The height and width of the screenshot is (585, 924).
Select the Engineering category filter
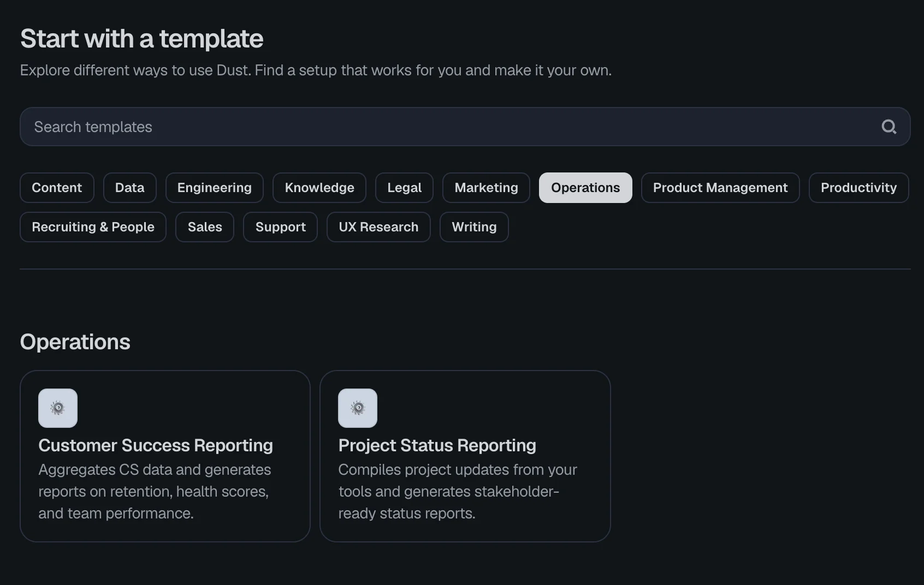click(214, 187)
